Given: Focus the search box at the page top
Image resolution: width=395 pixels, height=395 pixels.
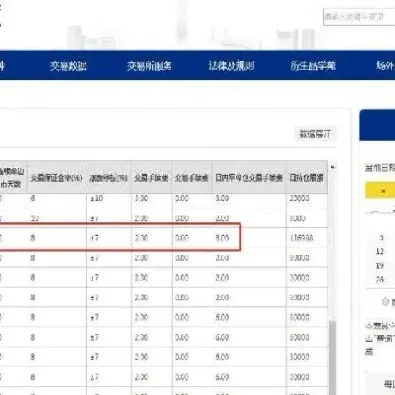Looking at the screenshot, I should point(359,17).
